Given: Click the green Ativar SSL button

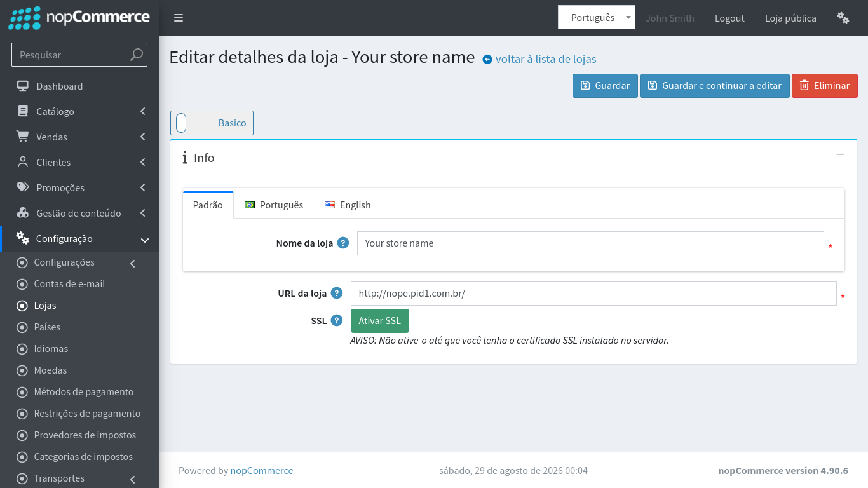Looking at the screenshot, I should (x=380, y=321).
